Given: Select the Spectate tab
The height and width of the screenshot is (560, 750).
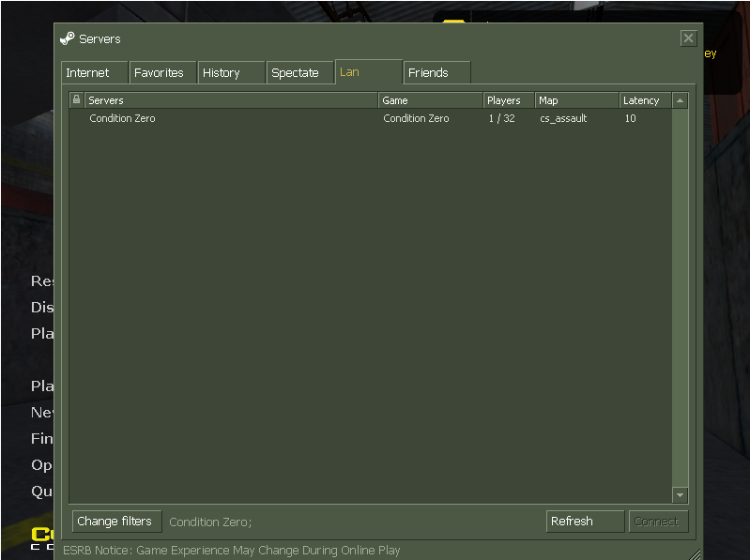Looking at the screenshot, I should tap(299, 72).
